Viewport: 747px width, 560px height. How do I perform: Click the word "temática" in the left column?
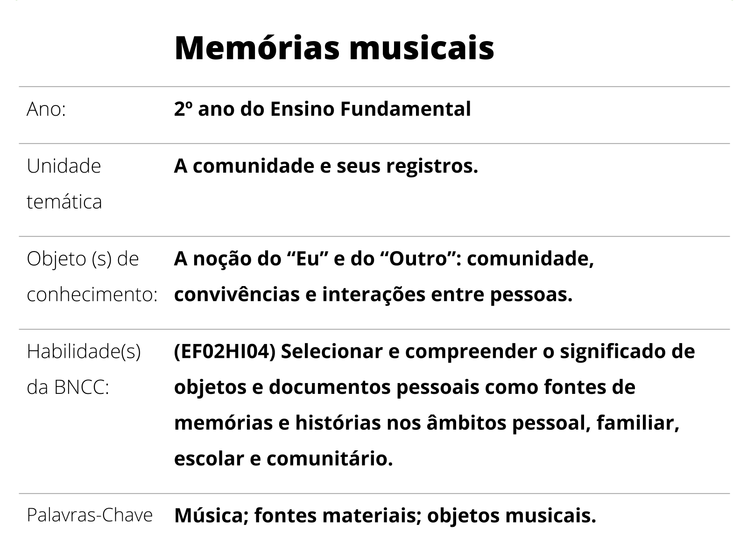click(x=64, y=202)
